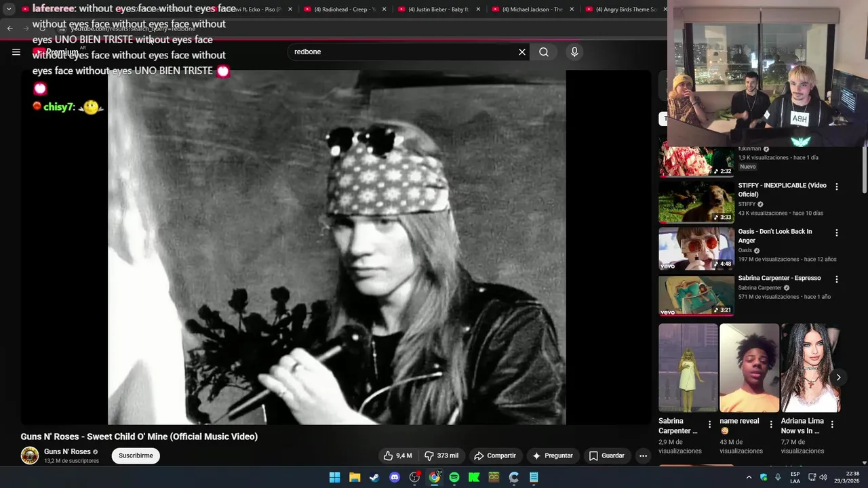Subscribe with the Suscribirme button

point(136,455)
